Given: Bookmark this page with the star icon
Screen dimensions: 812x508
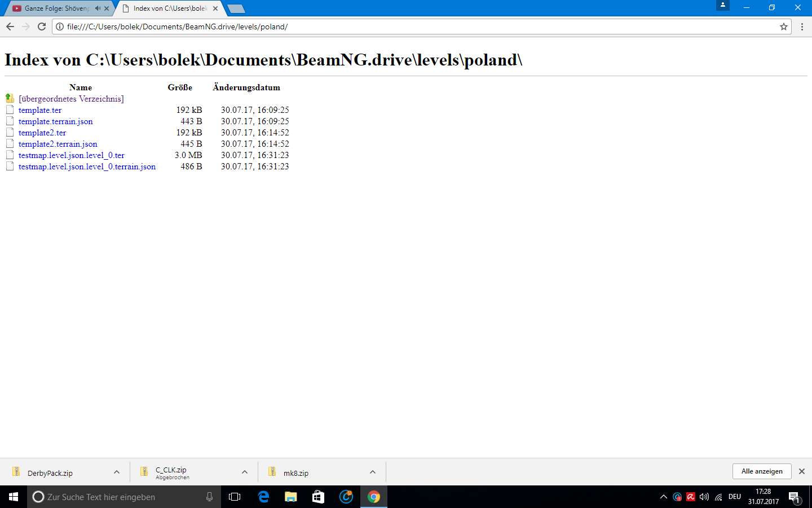Looking at the screenshot, I should [784, 27].
